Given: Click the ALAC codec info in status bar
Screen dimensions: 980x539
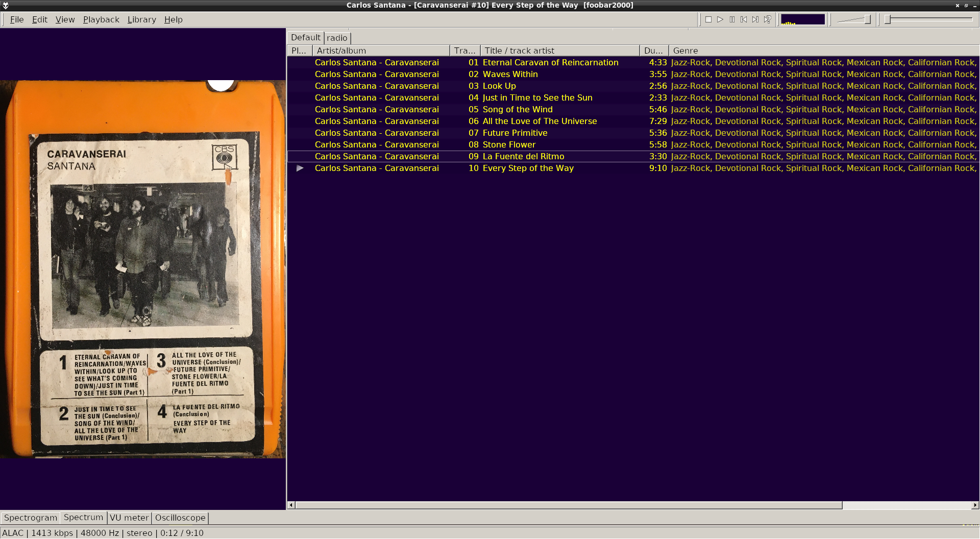Looking at the screenshot, I should (x=13, y=533).
